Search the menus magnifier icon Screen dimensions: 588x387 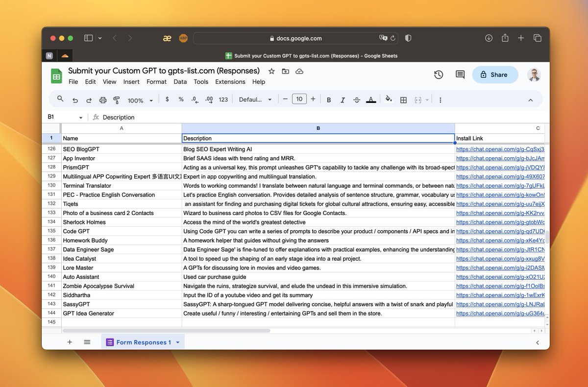(x=60, y=99)
